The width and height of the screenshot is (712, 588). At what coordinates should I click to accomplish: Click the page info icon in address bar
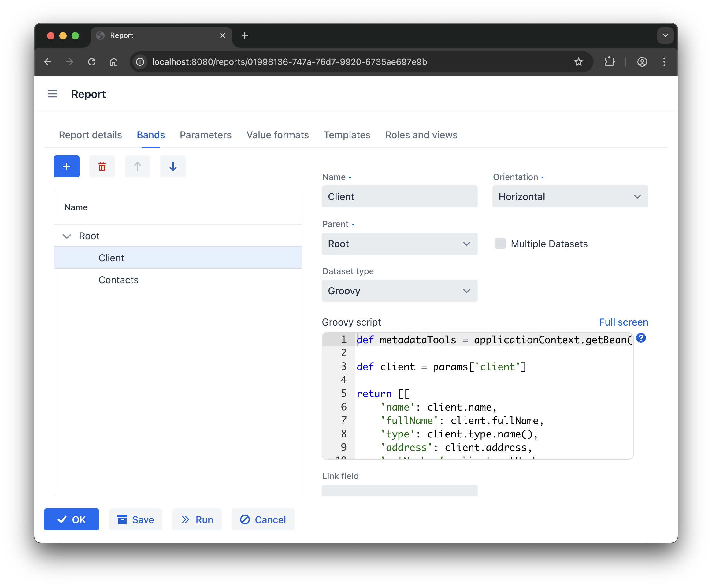pyautogui.click(x=140, y=62)
